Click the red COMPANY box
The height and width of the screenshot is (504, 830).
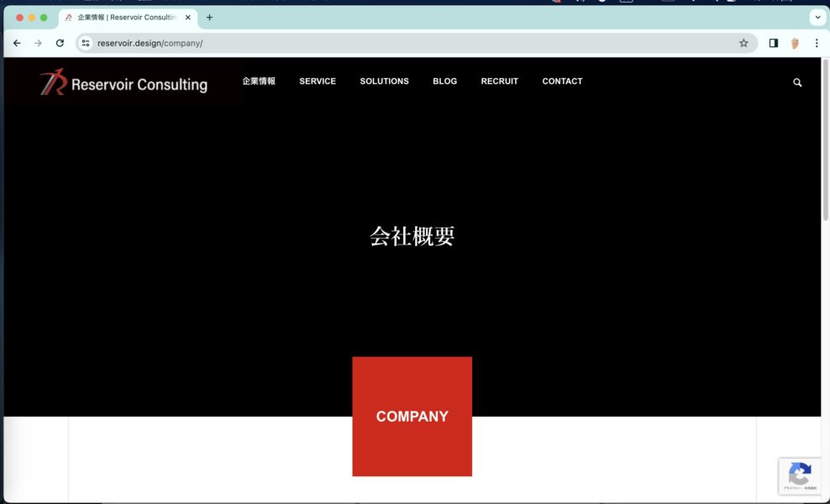click(x=412, y=416)
